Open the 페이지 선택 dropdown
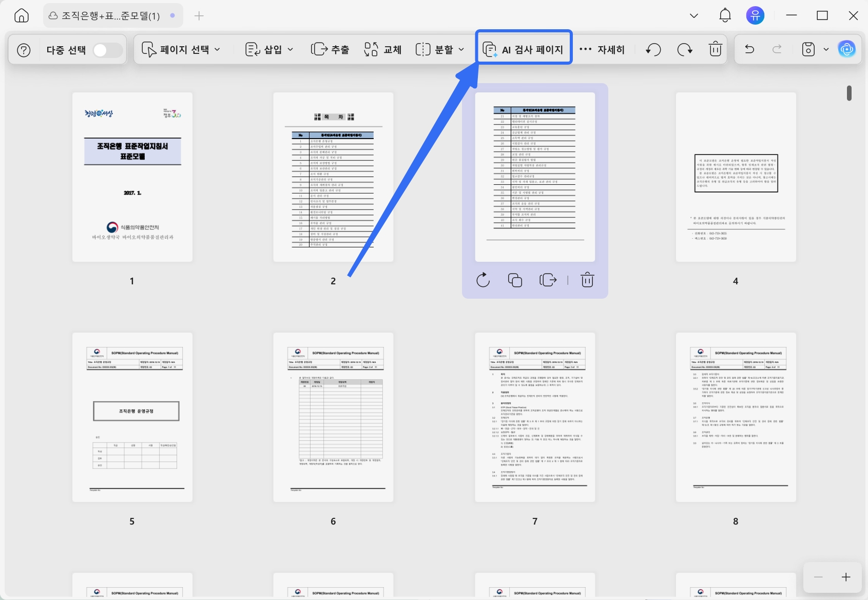Screen dimensions: 868x600 [181, 50]
